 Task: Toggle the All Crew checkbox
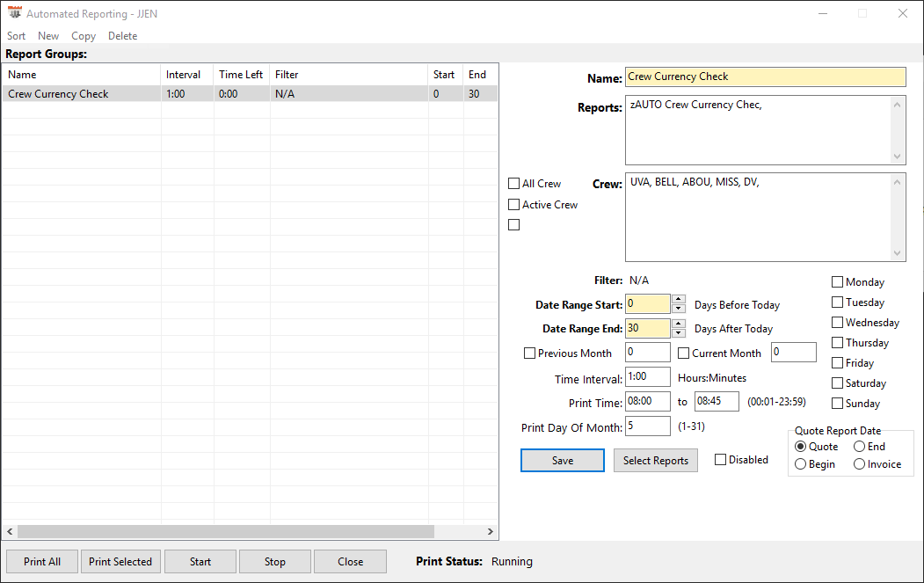(x=513, y=183)
